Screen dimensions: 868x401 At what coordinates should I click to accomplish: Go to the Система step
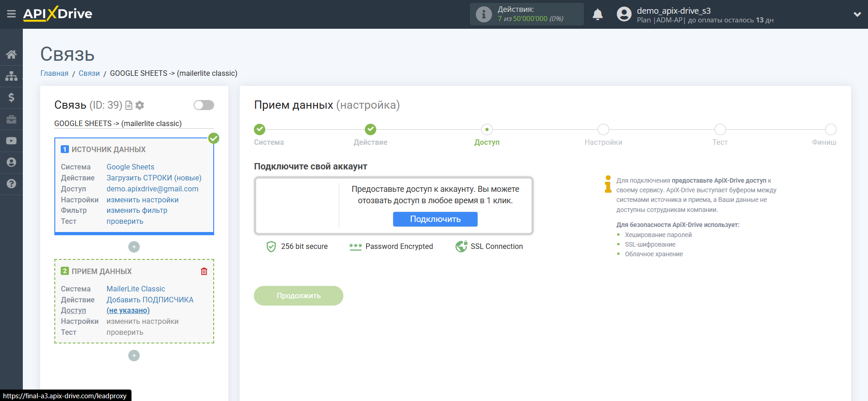[260, 129]
